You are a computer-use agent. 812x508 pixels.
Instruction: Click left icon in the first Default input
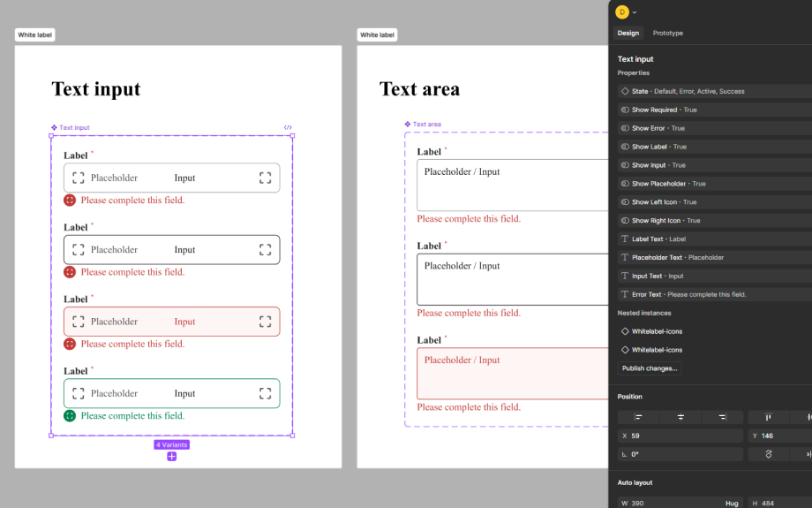pyautogui.click(x=79, y=178)
